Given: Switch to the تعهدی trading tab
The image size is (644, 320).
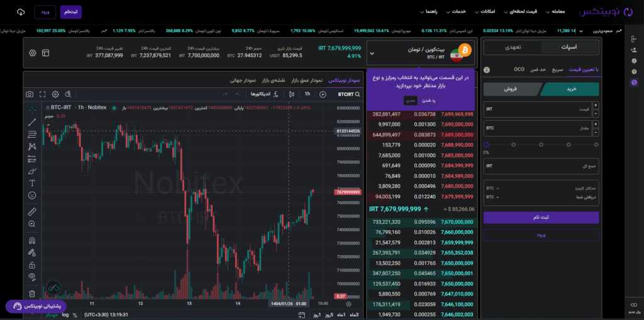Looking at the screenshot, I should tap(513, 47).
